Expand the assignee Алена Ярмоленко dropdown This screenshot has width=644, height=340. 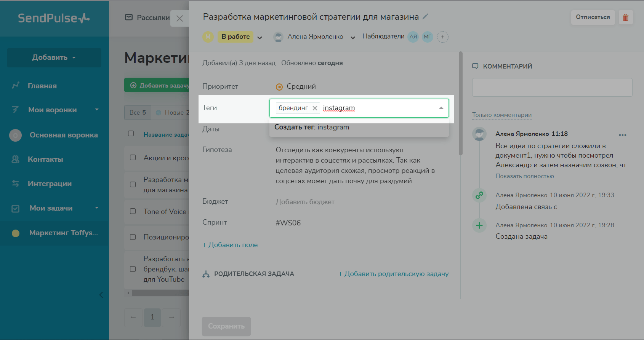click(x=352, y=37)
